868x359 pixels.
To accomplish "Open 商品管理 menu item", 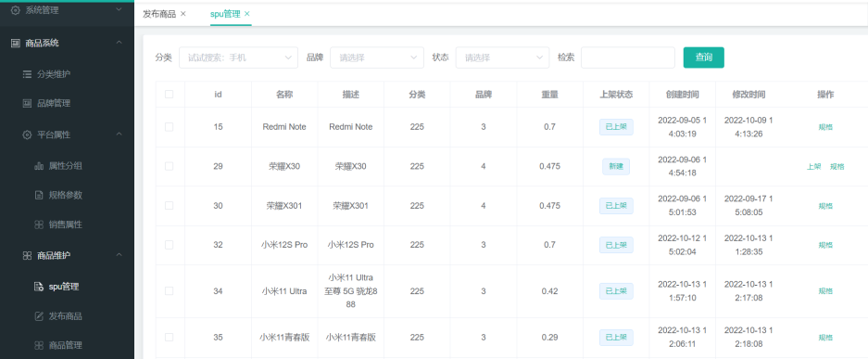I will point(66,345).
